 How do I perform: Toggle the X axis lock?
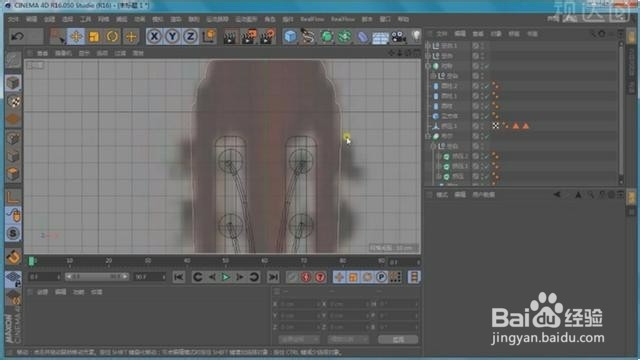154,36
